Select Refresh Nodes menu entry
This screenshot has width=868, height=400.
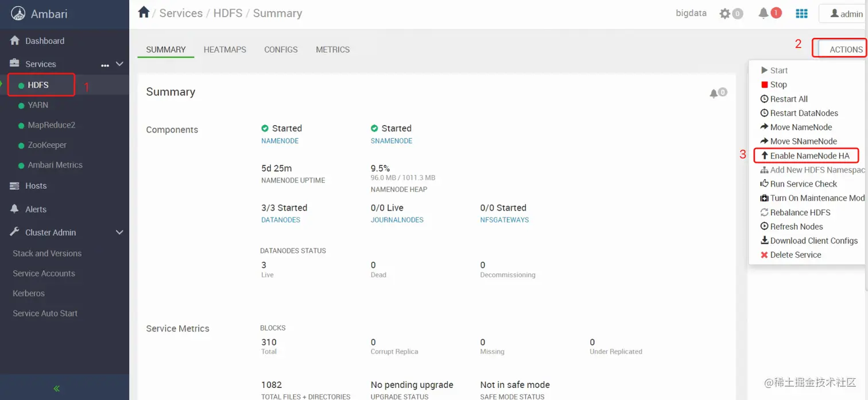pyautogui.click(x=796, y=227)
